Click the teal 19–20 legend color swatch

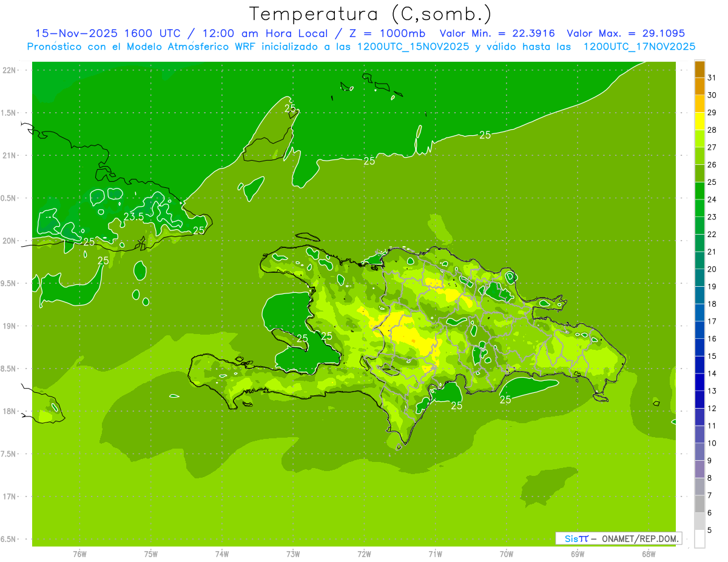click(699, 278)
